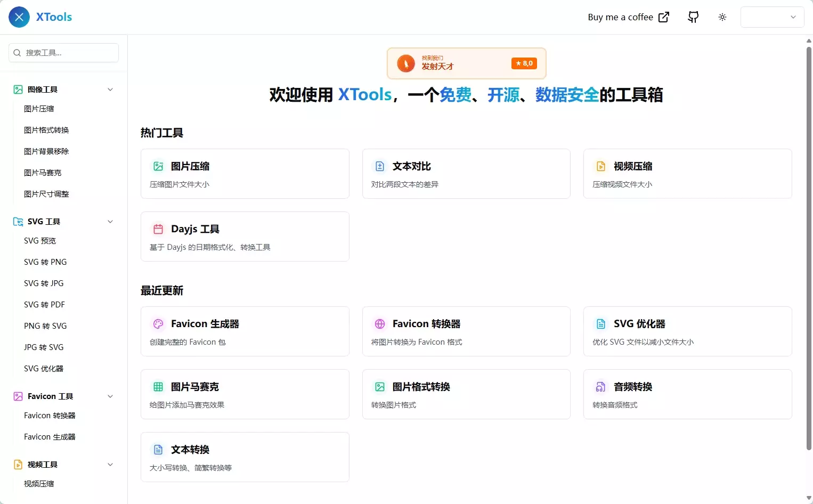The image size is (813, 504).
Task: Open SVG 转 PDF in the sidebar
Action: click(44, 305)
